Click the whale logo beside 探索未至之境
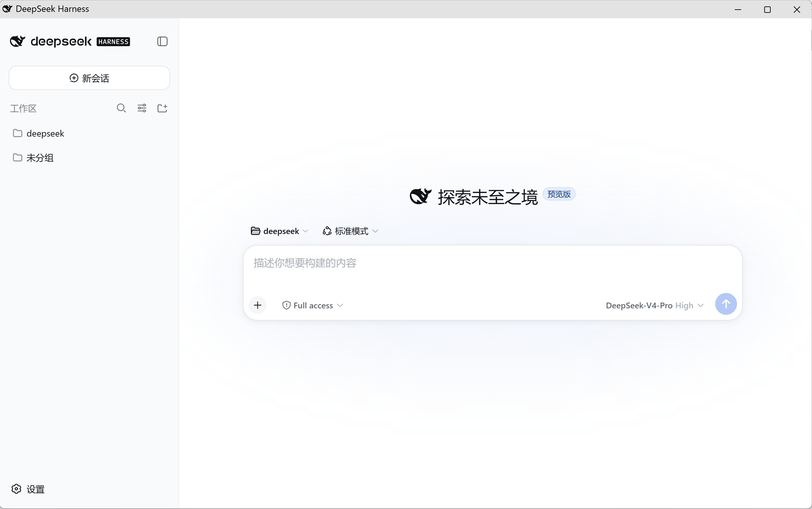This screenshot has height=509, width=812. coord(420,196)
